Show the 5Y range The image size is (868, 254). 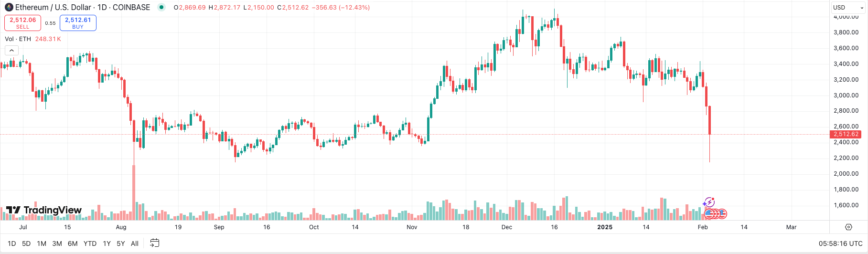(x=121, y=243)
